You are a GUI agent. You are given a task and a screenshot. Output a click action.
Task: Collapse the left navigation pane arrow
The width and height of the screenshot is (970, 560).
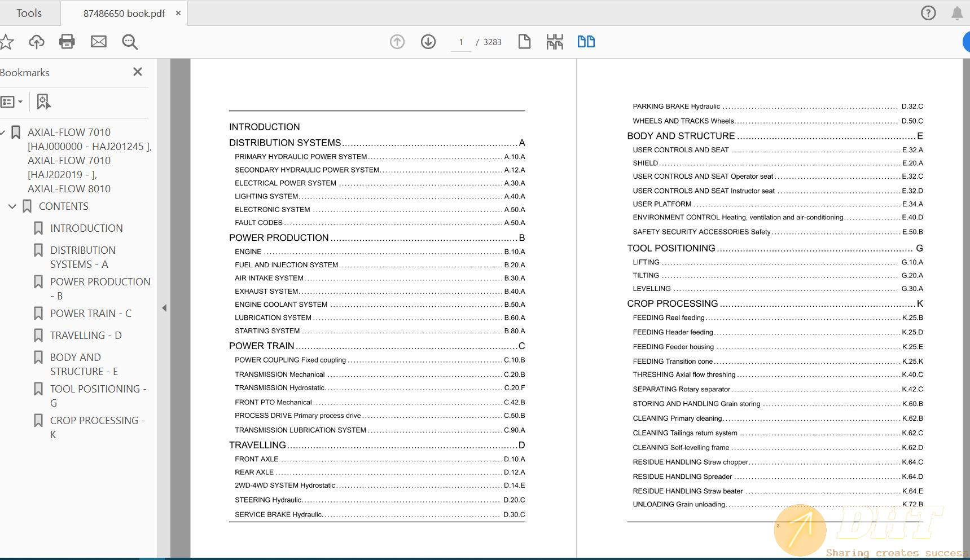(x=164, y=308)
